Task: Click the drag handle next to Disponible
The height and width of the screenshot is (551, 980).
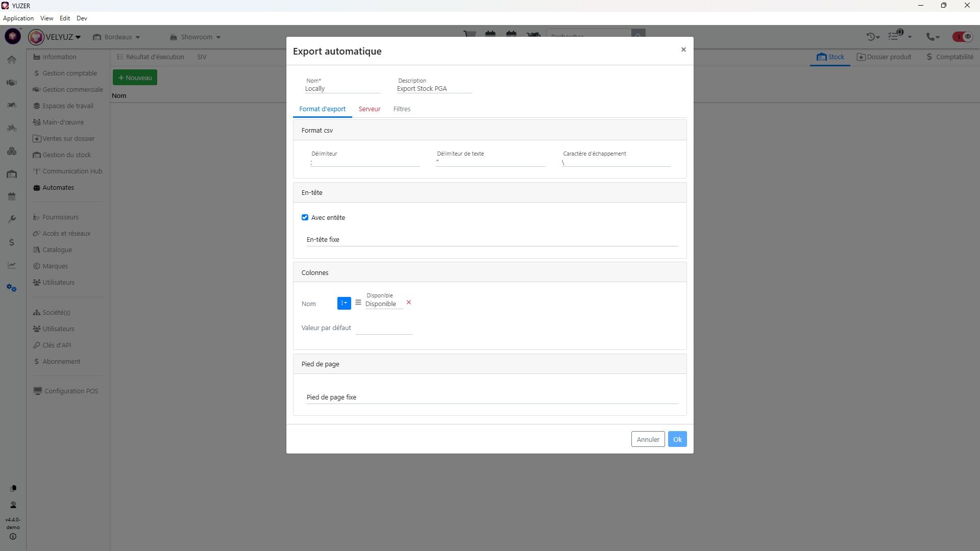Action: point(358,303)
